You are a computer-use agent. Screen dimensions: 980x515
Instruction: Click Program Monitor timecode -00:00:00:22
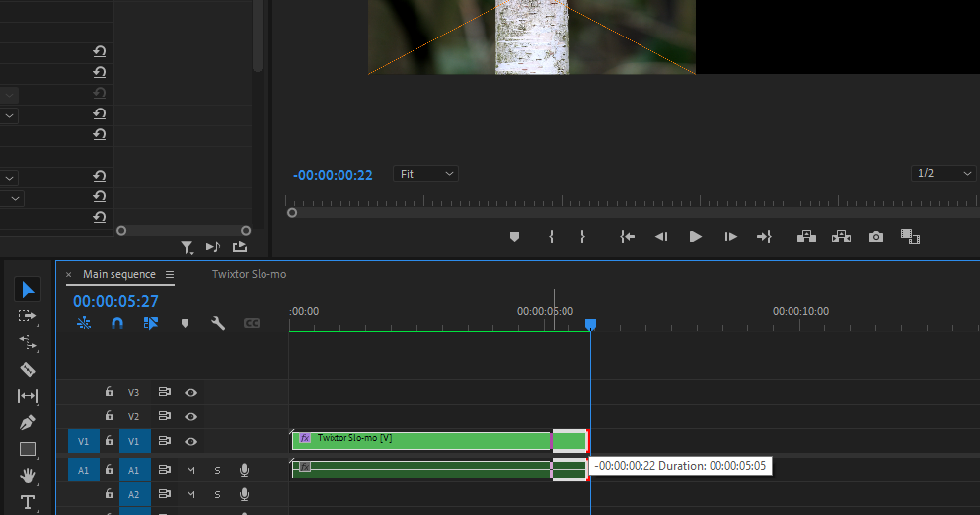(333, 175)
